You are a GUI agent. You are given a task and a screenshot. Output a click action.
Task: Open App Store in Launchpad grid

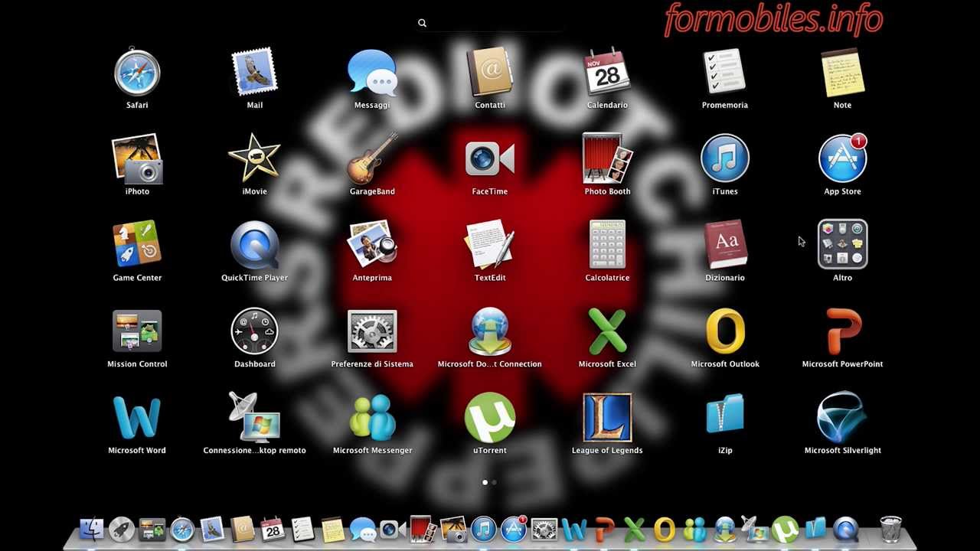pos(842,158)
